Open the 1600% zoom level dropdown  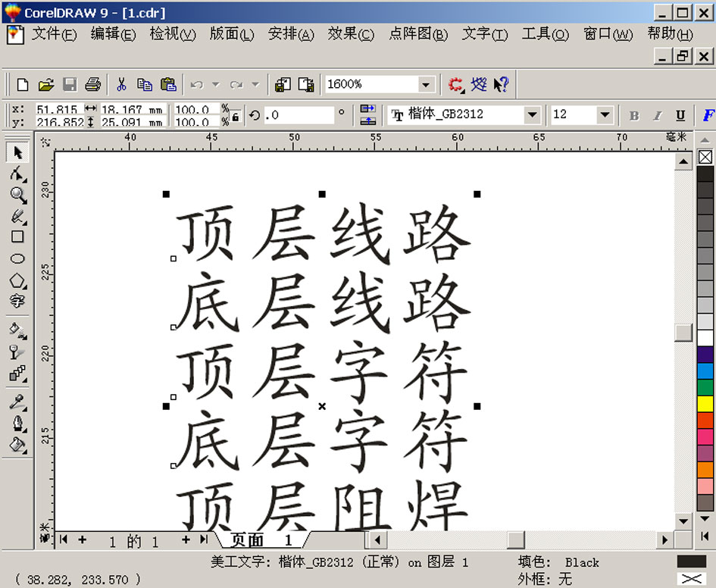click(427, 84)
